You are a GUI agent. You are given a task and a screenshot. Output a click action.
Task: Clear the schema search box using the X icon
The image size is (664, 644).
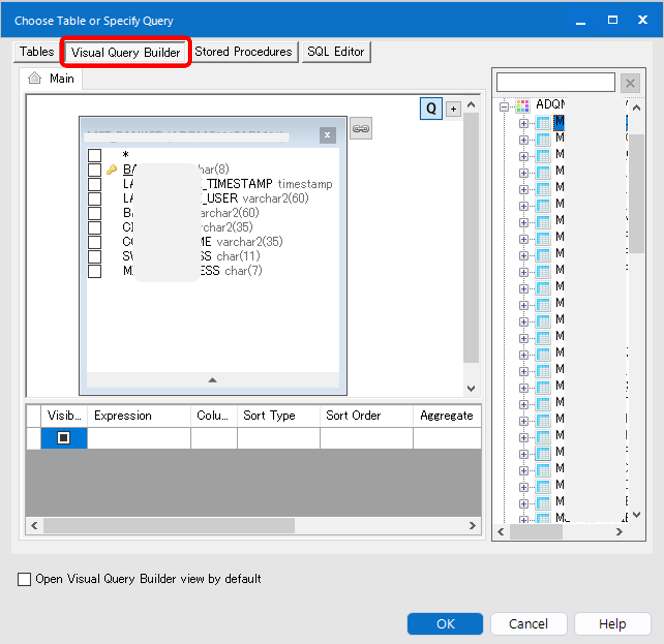tap(629, 83)
